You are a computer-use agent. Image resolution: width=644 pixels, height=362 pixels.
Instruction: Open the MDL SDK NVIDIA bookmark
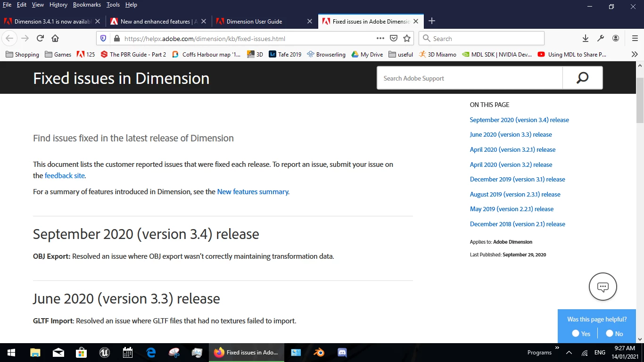[497, 54]
